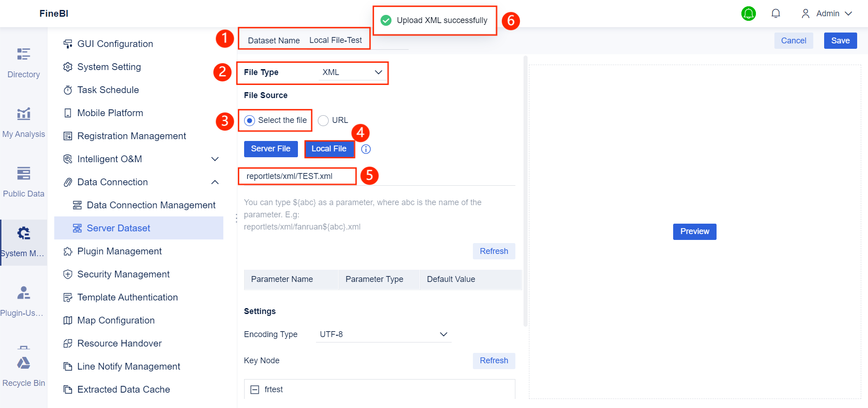Viewport: 868px width, 408px height.
Task: Click the green message alert icon
Action: coord(749,14)
